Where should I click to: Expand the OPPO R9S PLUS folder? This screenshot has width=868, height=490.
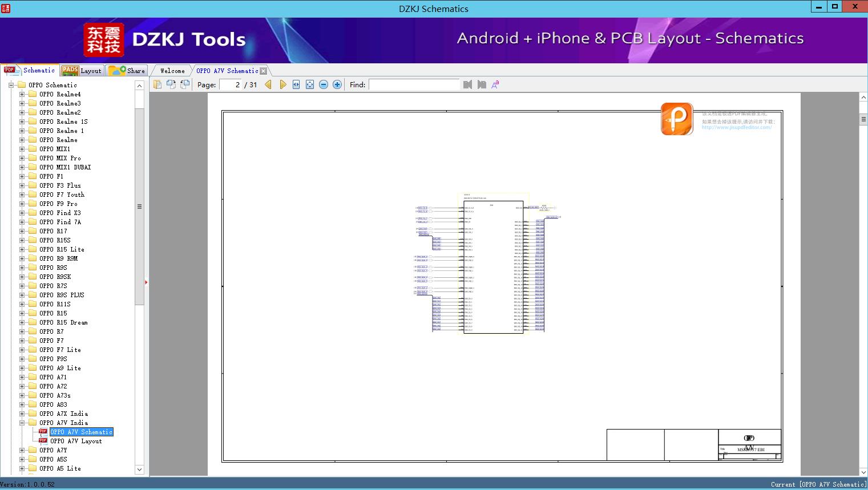point(22,295)
